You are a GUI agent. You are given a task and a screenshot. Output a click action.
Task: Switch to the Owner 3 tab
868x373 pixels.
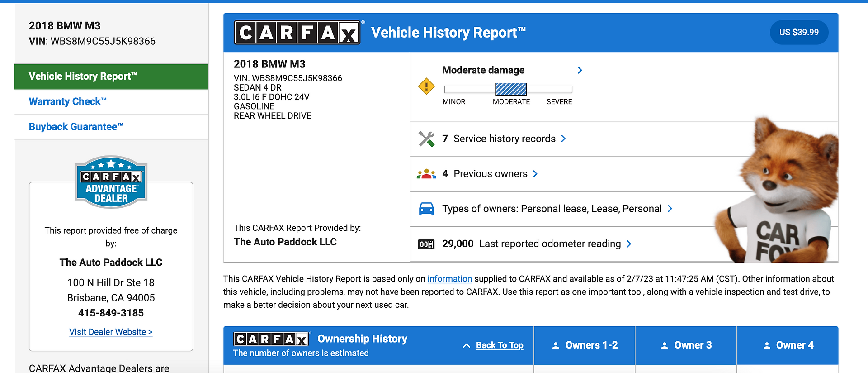pos(686,345)
